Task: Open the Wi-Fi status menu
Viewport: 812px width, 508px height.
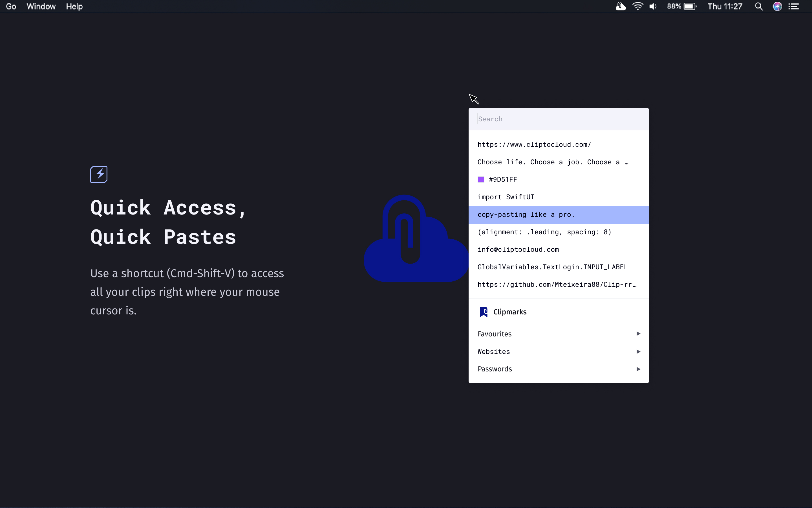Action: click(x=637, y=6)
